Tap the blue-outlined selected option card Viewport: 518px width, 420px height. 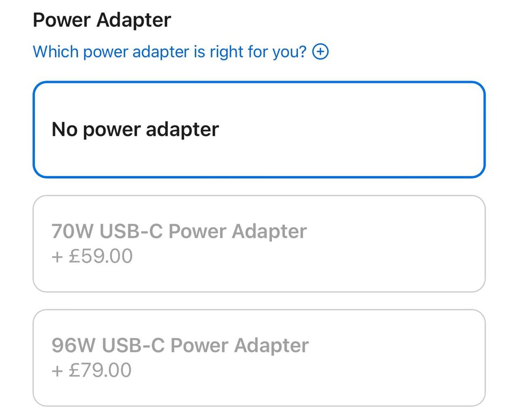coord(259,129)
